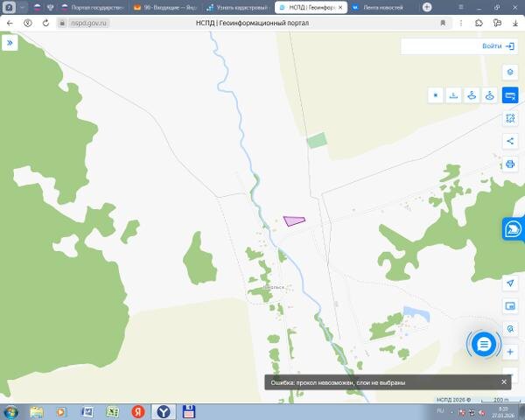The height and width of the screenshot is (420, 525).
Task: Open the map layers button
Action: 510,72
